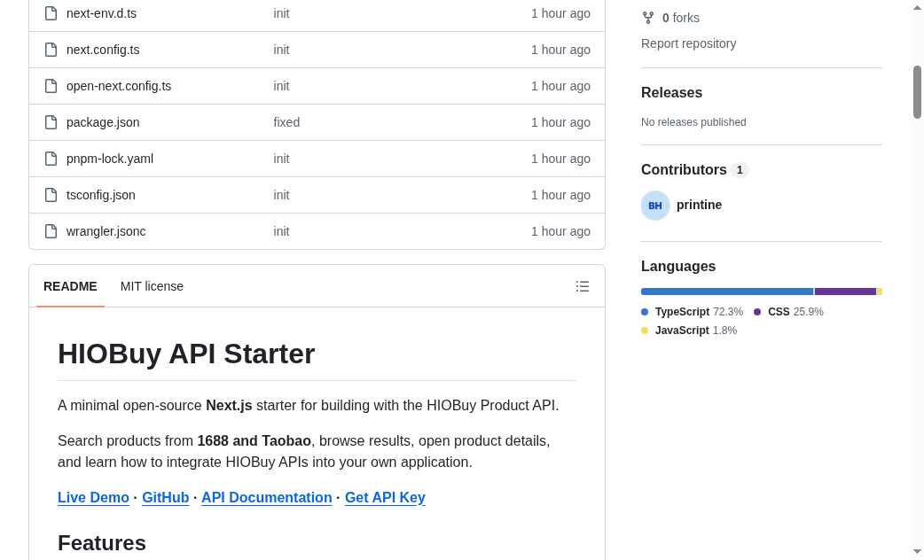Open the API Documentation link
Viewport: 924px width, 560px height.
[x=266, y=498]
